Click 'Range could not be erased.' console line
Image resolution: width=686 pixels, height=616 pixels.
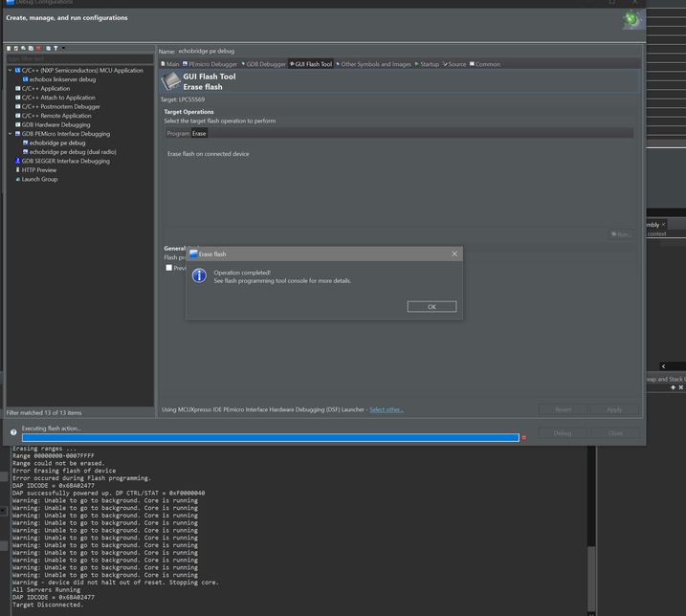pyautogui.click(x=58, y=463)
